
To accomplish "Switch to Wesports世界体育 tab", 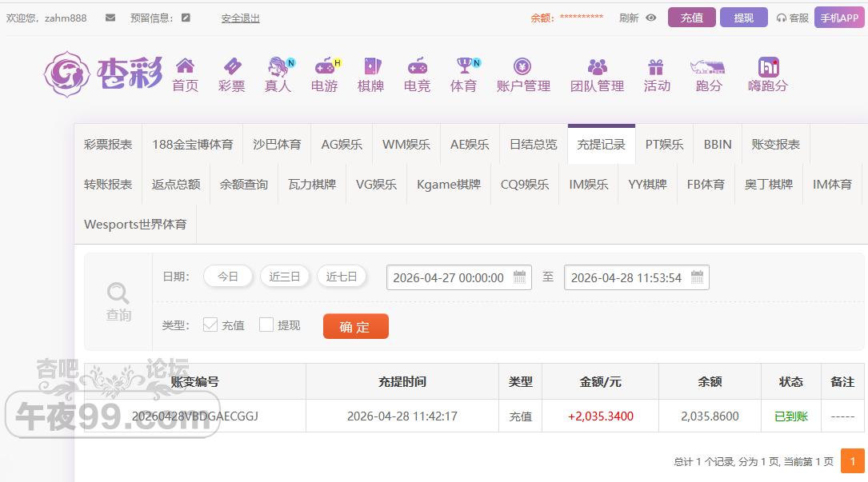I will pos(135,224).
